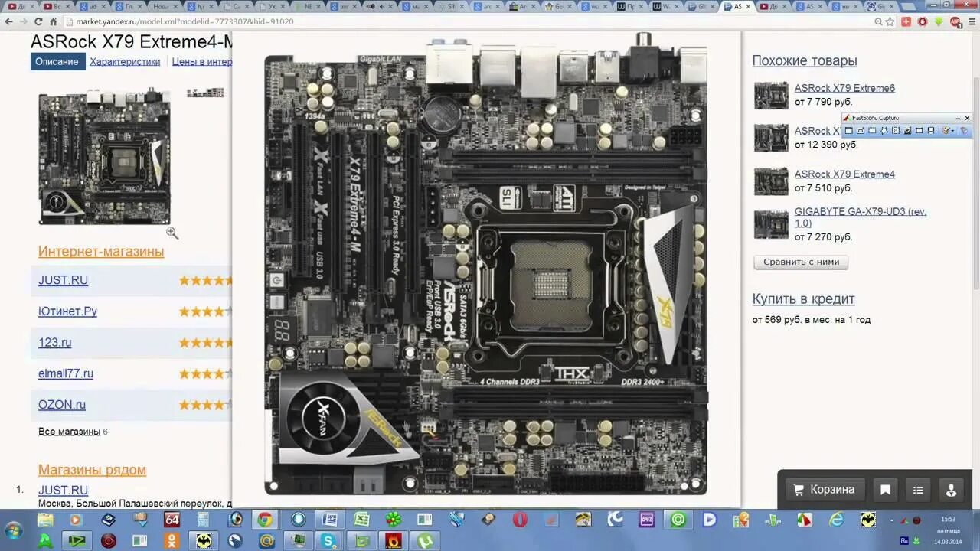The width and height of the screenshot is (980, 551).
Task: Open 123.ru store link
Action: (x=54, y=342)
